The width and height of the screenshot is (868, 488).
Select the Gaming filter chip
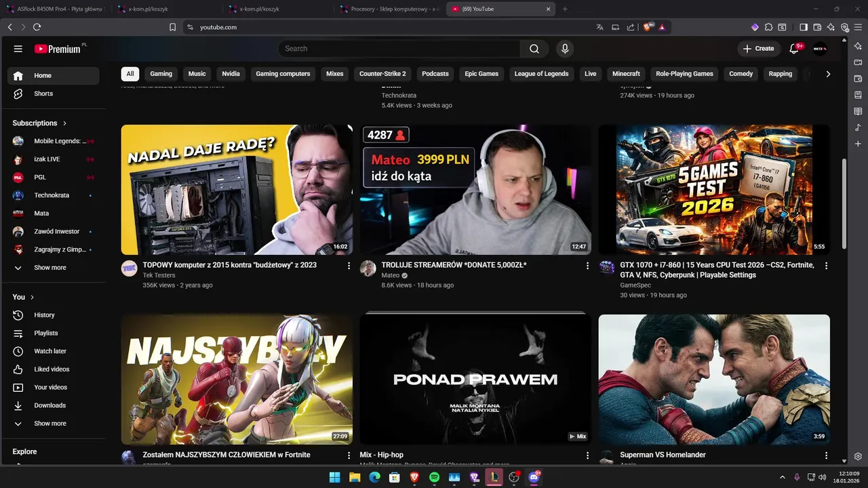point(161,74)
